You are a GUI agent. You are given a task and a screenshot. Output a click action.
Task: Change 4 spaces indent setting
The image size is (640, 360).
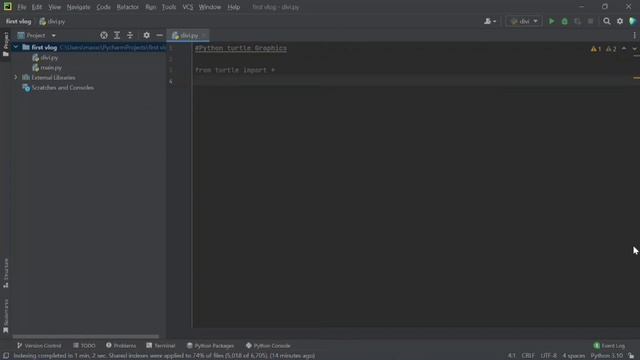pyautogui.click(x=573, y=356)
